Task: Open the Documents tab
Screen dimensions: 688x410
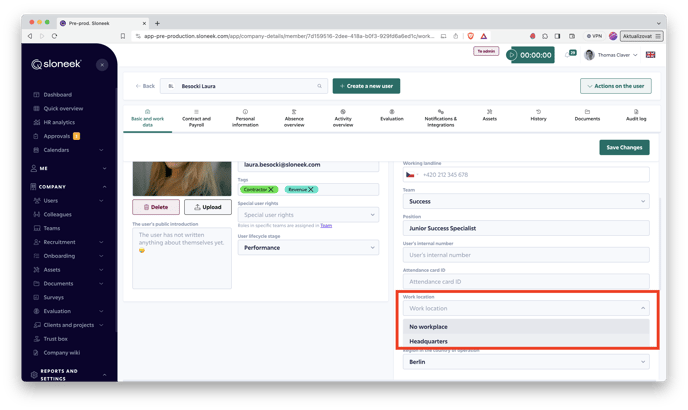Action: pyautogui.click(x=587, y=115)
